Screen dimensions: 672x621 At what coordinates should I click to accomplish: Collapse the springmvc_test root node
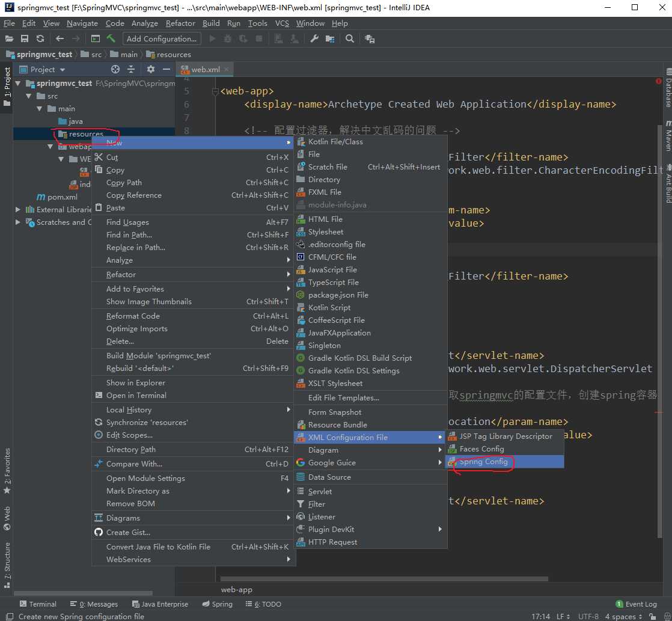(x=18, y=83)
